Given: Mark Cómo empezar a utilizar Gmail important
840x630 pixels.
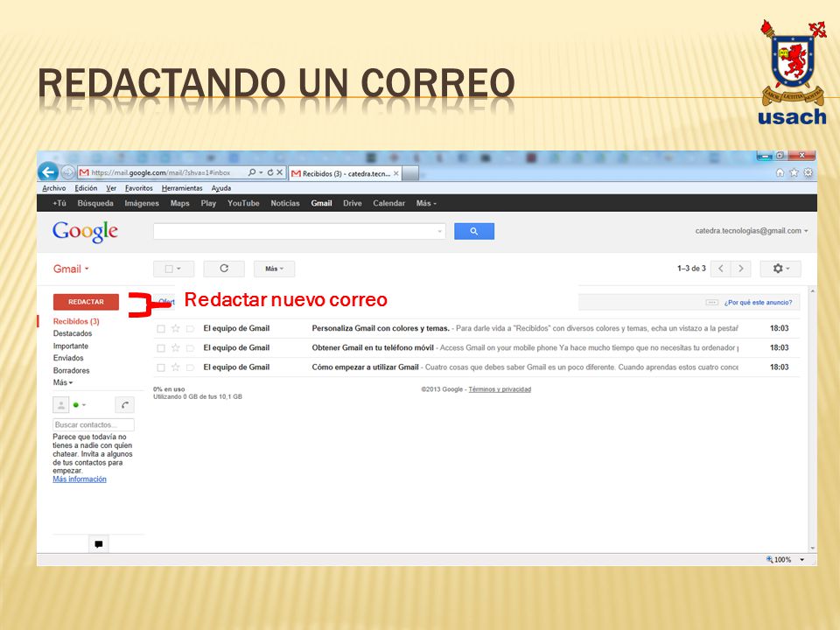Looking at the screenshot, I should pyautogui.click(x=190, y=367).
